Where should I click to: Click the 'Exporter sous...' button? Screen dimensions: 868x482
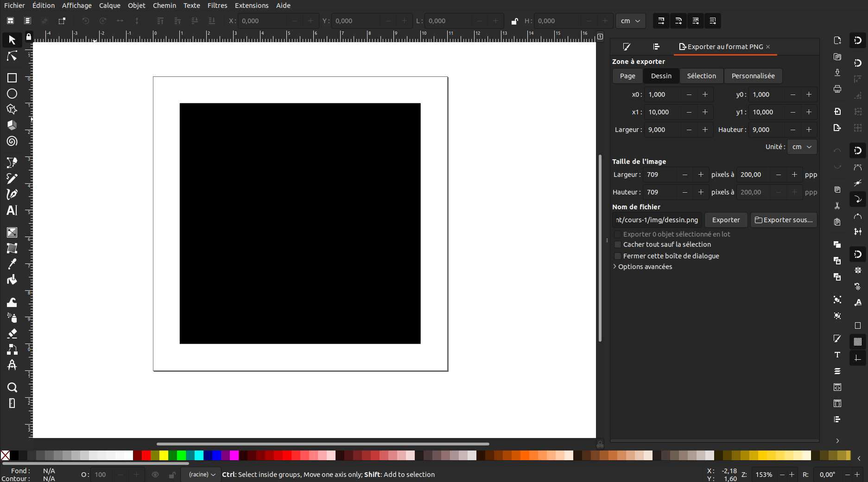click(784, 220)
